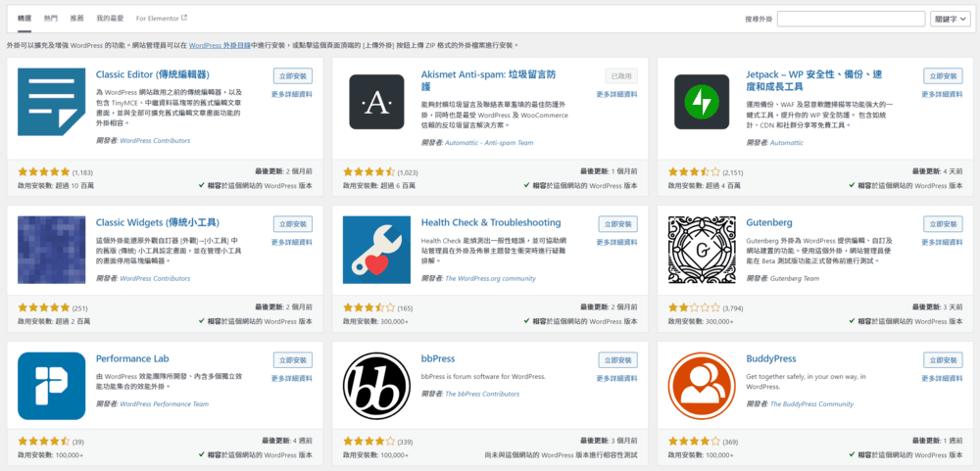Install Health Check with 立即安裝
This screenshot has height=471, width=980.
click(618, 224)
